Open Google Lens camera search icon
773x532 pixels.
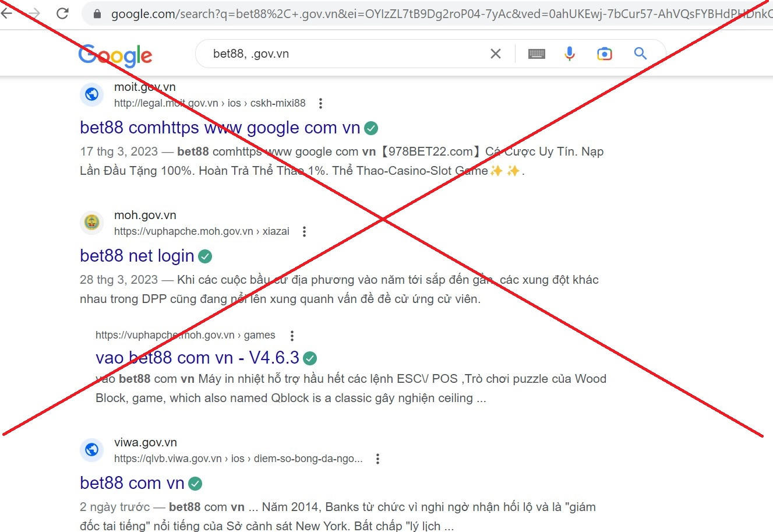click(x=605, y=54)
